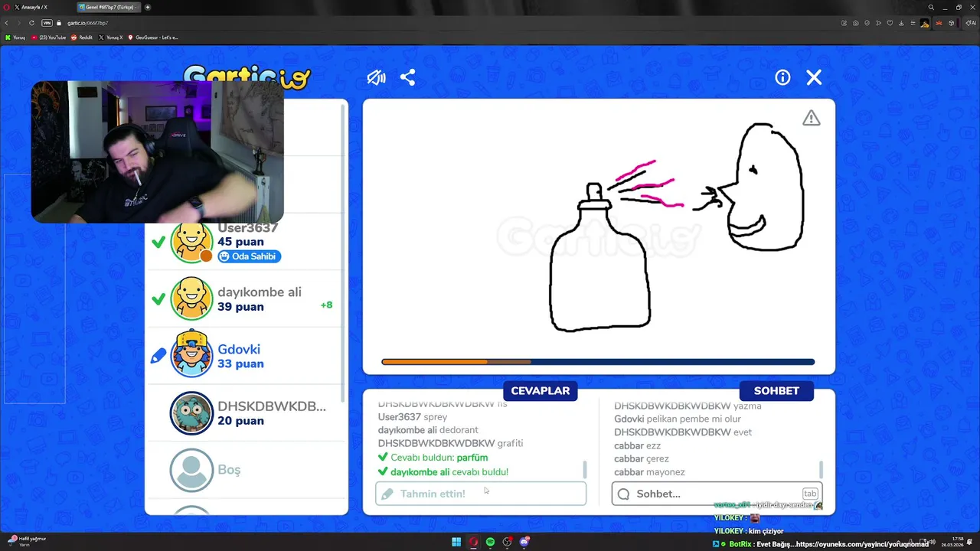Viewport: 980px width, 551px height.
Task: Select the drawer Gdovki's avatar
Action: (191, 355)
